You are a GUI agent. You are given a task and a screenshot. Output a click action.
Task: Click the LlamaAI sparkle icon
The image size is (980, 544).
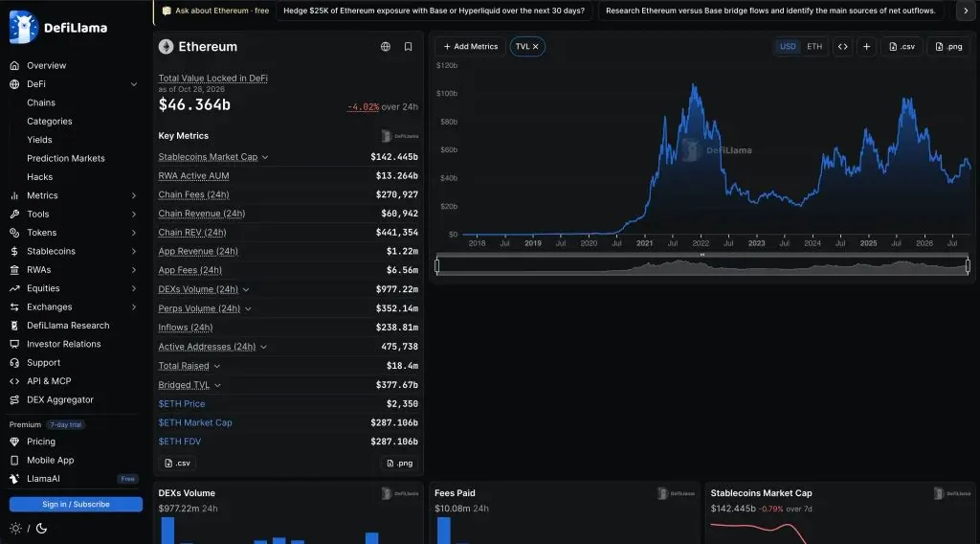[x=14, y=479]
